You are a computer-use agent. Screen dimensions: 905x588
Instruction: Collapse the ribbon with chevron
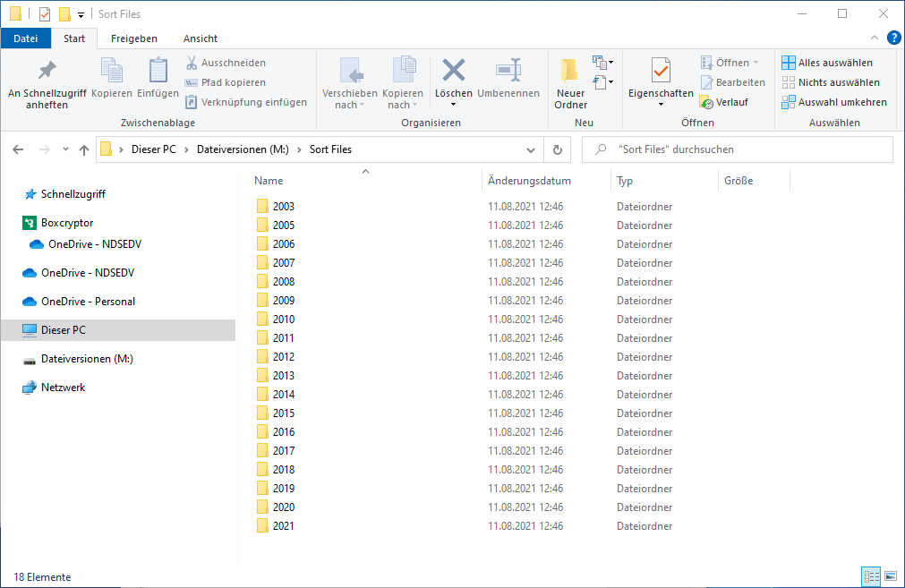pos(875,38)
